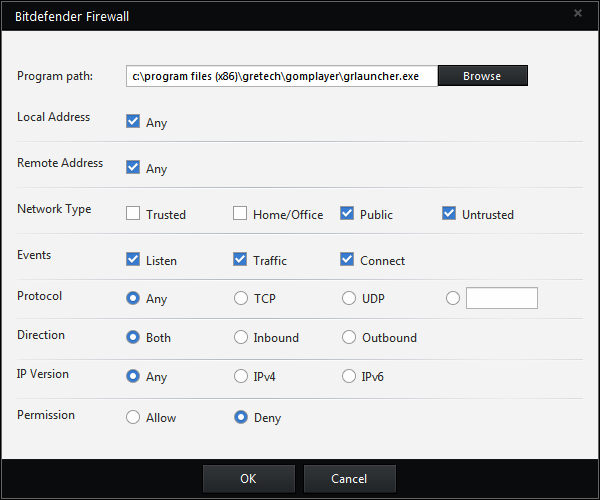Uncheck the Public network type
The image size is (600, 500).
(x=347, y=213)
